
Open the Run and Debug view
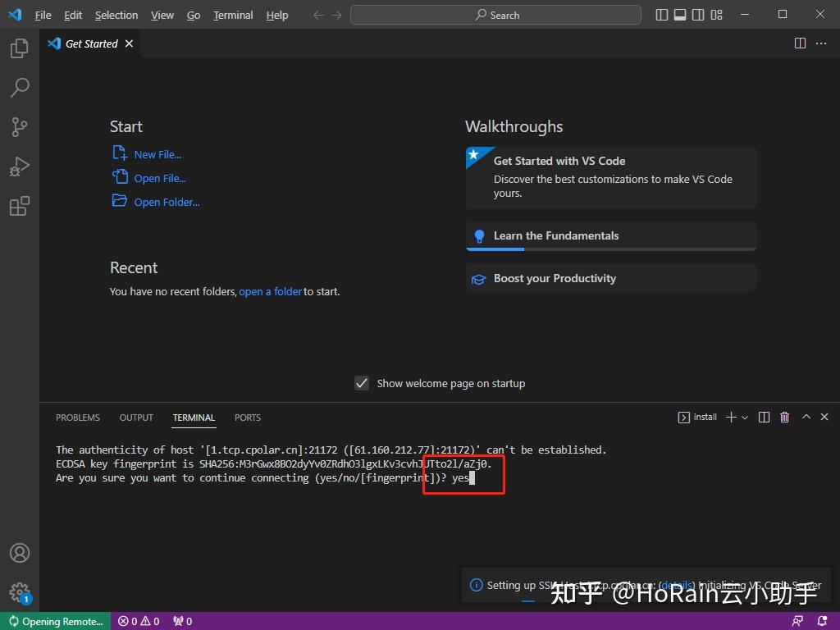tap(19, 167)
